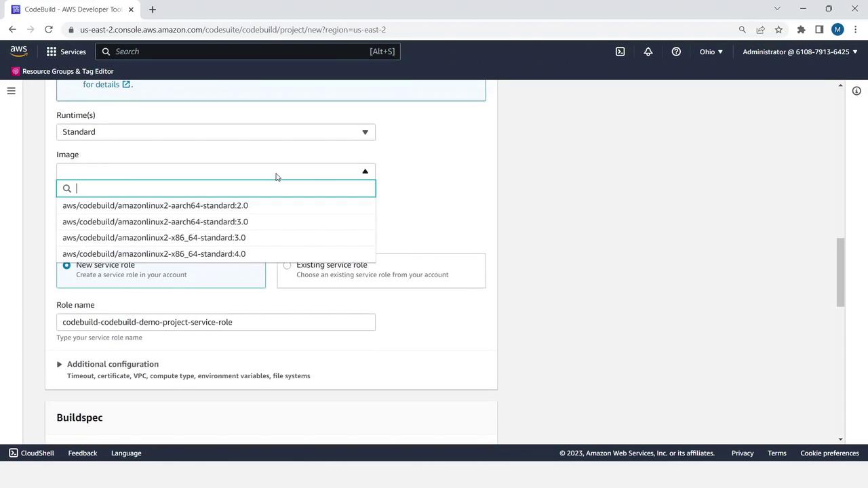Open the notifications bell
This screenshot has width=868, height=488.
(648, 52)
